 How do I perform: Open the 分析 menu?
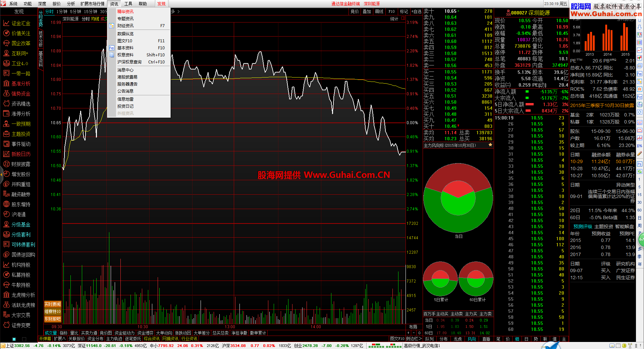point(71,4)
